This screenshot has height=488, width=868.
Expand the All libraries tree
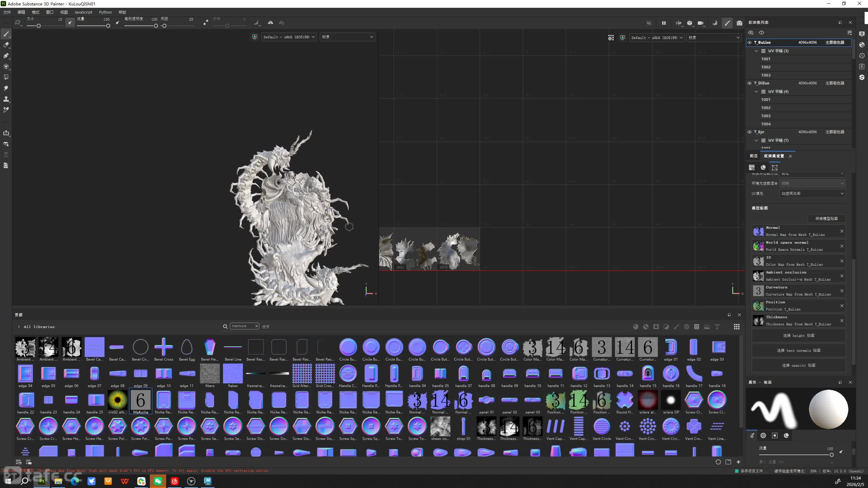tap(19, 327)
